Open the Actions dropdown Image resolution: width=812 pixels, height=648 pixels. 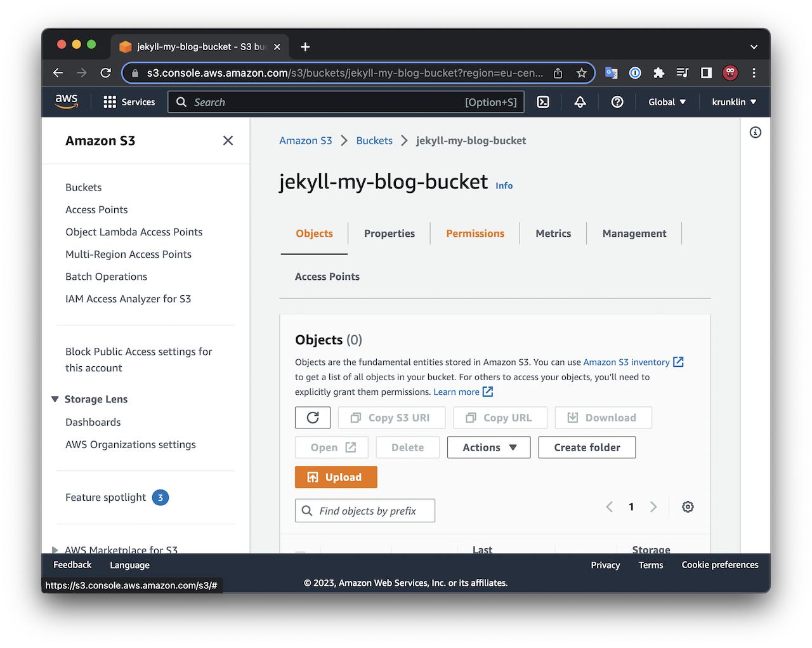point(488,447)
